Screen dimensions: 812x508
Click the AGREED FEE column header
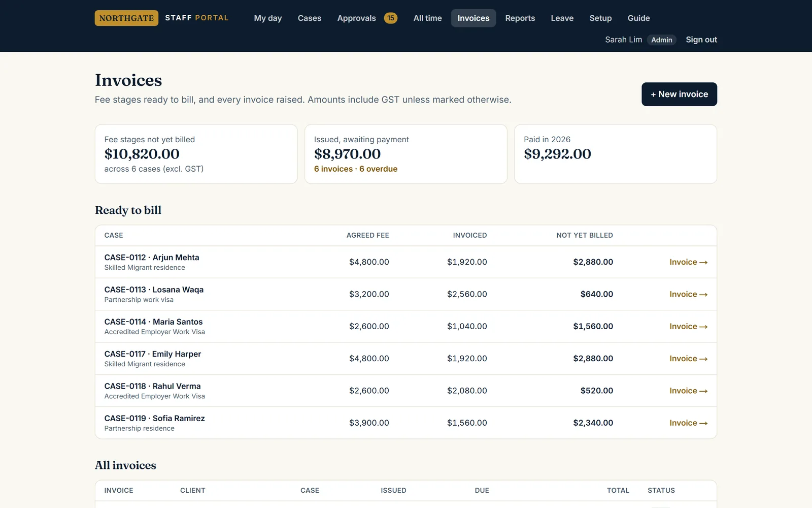click(x=367, y=235)
